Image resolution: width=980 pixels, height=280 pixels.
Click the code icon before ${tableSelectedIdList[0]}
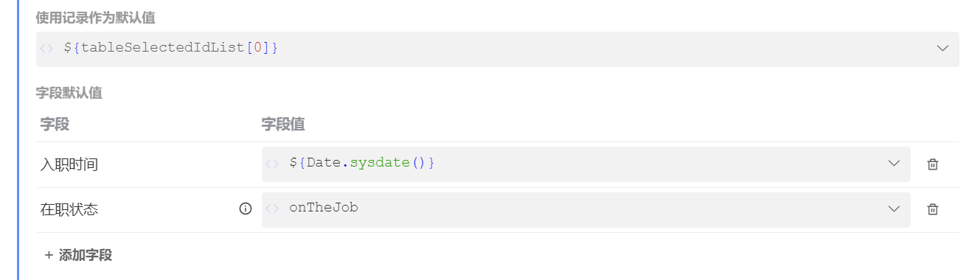click(x=46, y=49)
